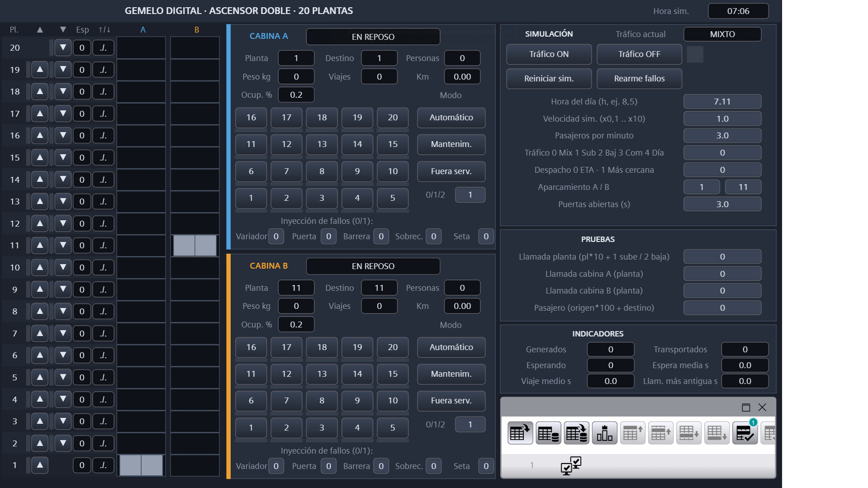This screenshot has height=488, width=868.
Task: Click Cabina A 0/1/2 mode value field
Action: [470, 195]
